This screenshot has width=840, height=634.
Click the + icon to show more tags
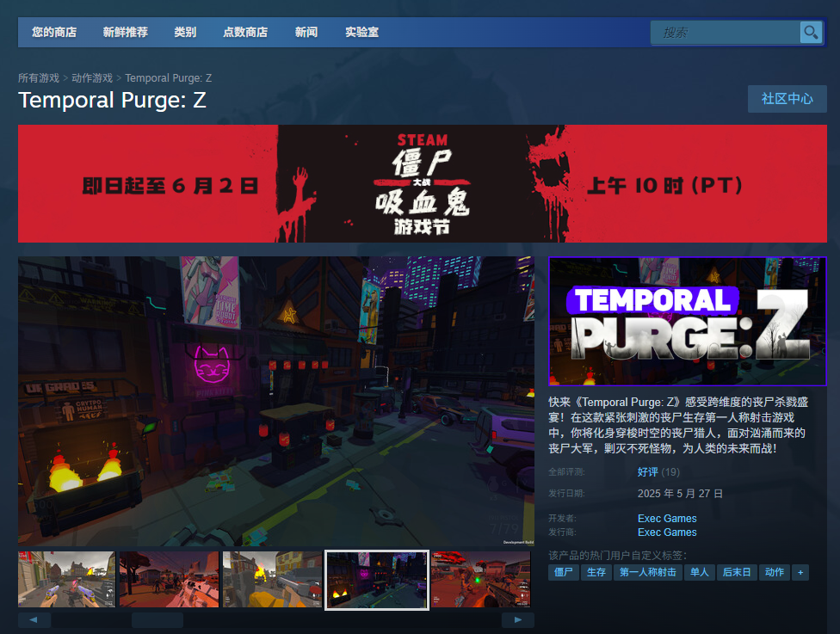coord(800,572)
